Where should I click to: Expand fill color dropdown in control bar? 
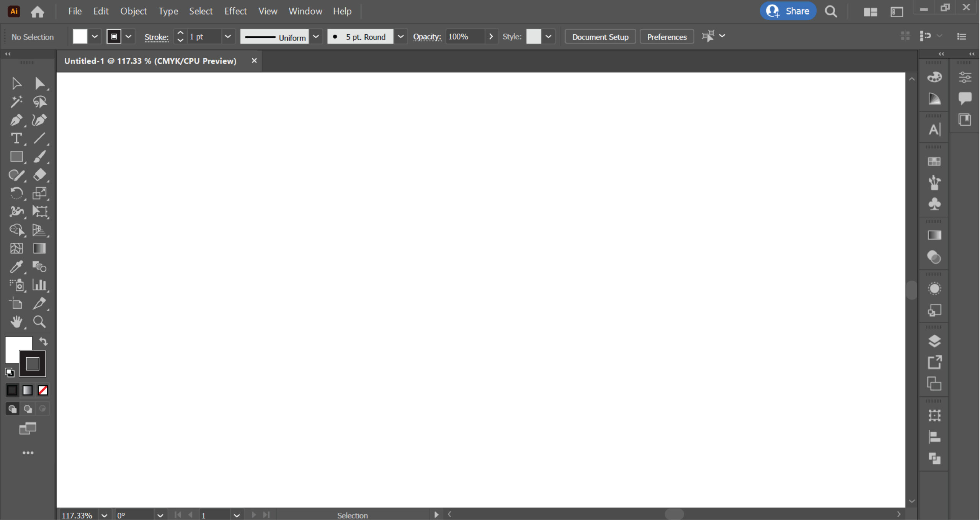[95, 37]
